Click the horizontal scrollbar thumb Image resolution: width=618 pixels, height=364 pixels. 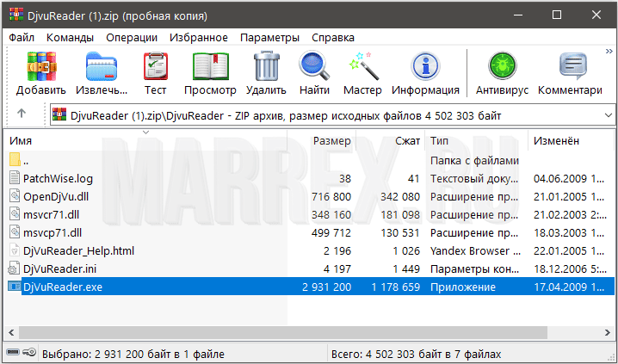283,332
